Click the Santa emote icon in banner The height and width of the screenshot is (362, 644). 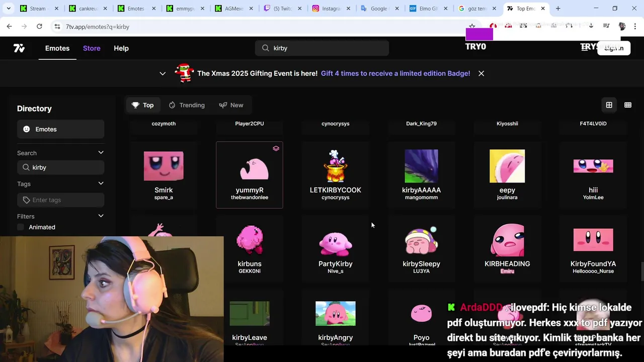(x=184, y=73)
